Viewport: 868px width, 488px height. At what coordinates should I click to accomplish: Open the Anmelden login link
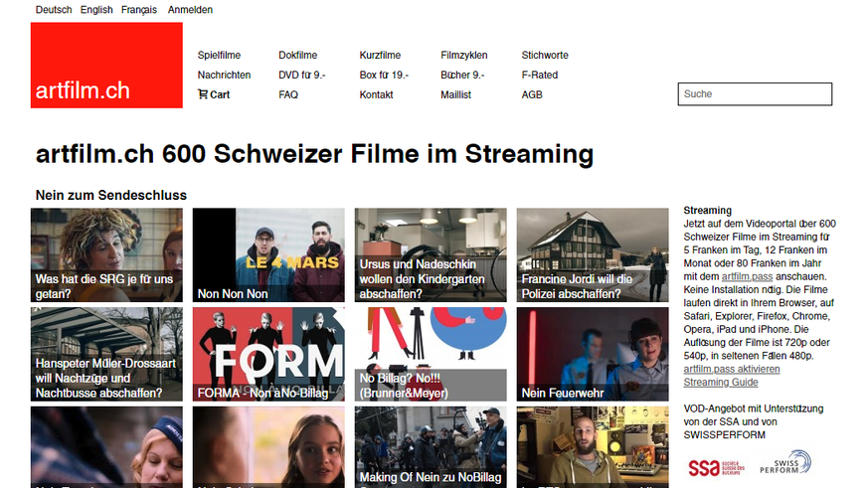(x=190, y=9)
